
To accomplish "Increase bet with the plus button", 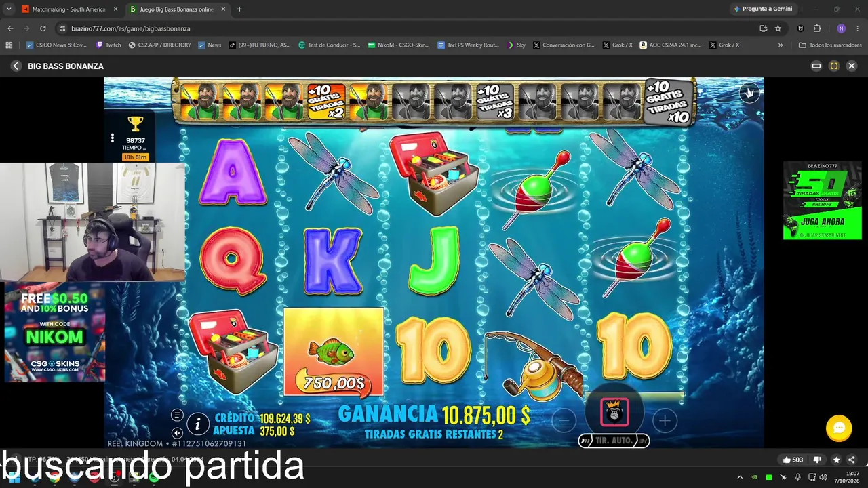I will tap(665, 421).
